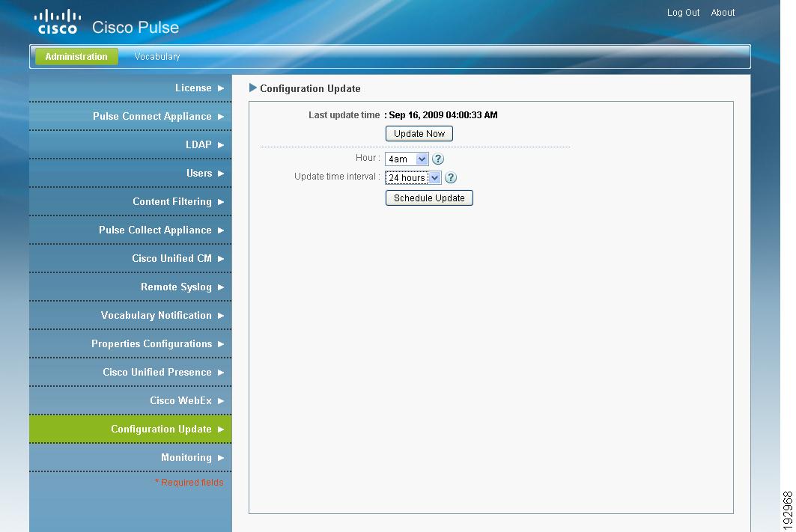This screenshot has height=532, width=796.
Task: Open help for Update time interval
Action: pyautogui.click(x=450, y=177)
